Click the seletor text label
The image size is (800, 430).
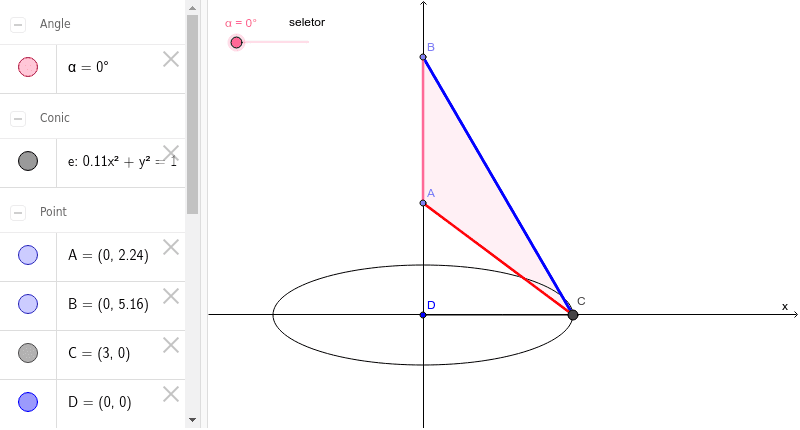click(x=307, y=22)
